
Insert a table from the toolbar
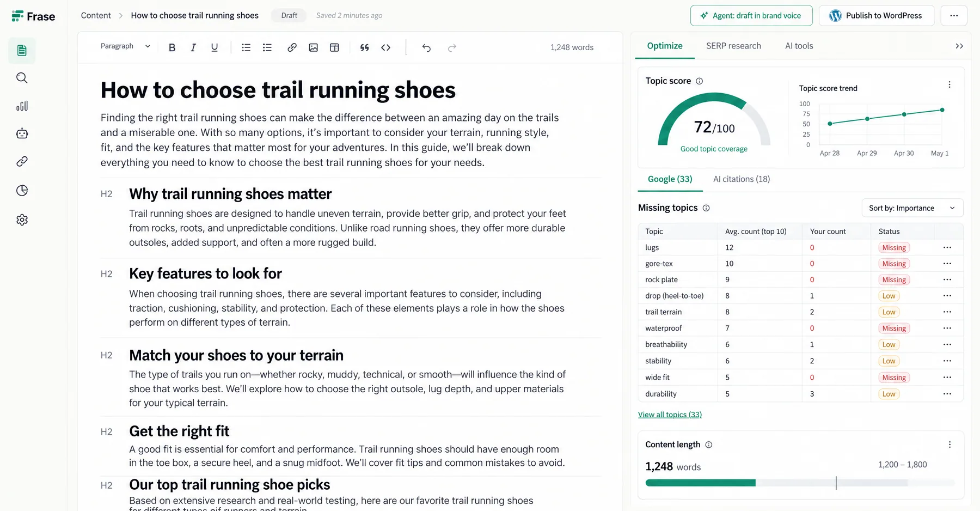click(x=334, y=47)
